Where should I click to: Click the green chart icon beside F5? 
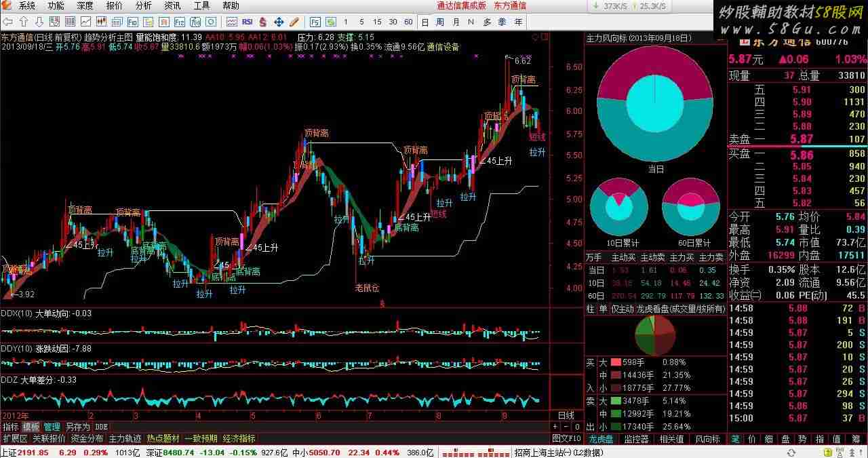coord(330,22)
